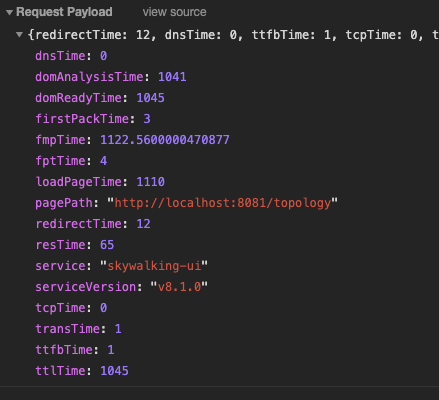Click the resTime value 65
The width and height of the screenshot is (439, 400).
point(107,245)
